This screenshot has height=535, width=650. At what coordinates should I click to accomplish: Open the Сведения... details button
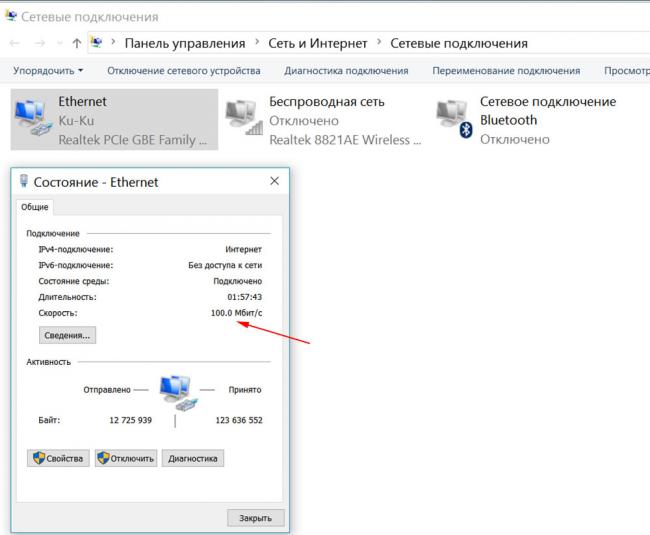point(67,336)
